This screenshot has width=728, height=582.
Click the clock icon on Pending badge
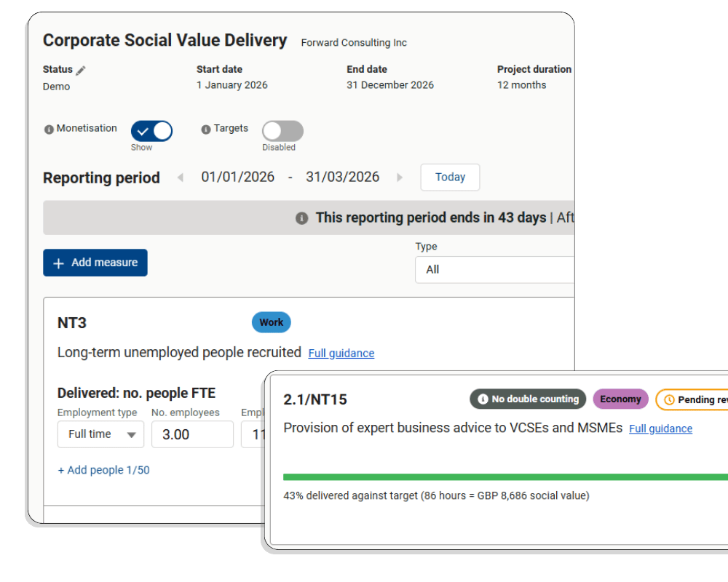click(x=669, y=400)
